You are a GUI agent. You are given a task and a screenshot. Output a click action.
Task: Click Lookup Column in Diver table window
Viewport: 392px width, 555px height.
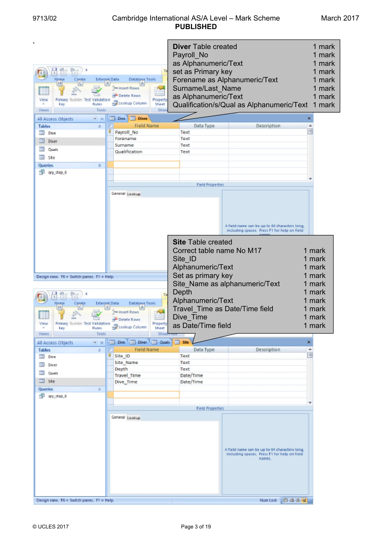click(x=130, y=103)
